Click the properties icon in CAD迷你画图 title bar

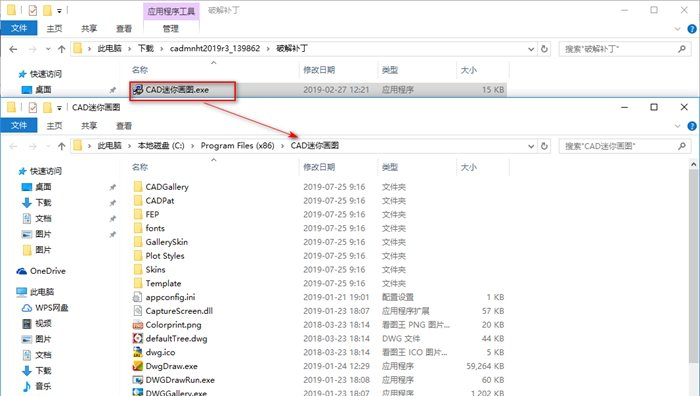coord(33,108)
